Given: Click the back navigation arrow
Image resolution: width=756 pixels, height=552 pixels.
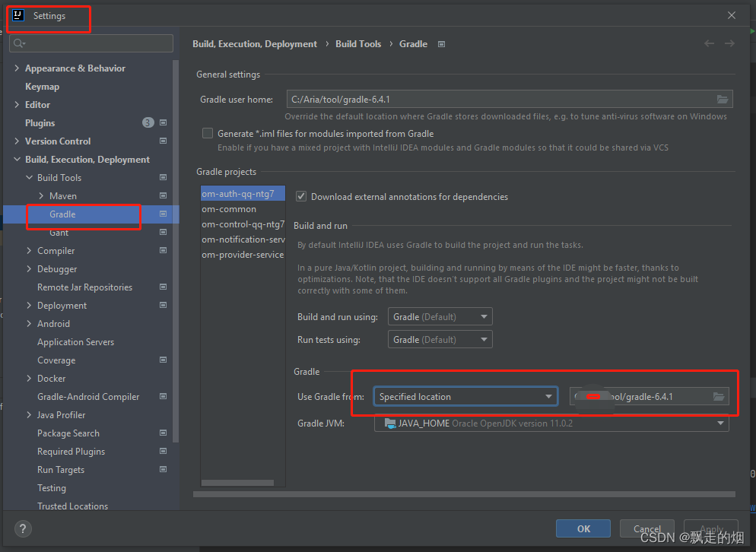Looking at the screenshot, I should [708, 43].
